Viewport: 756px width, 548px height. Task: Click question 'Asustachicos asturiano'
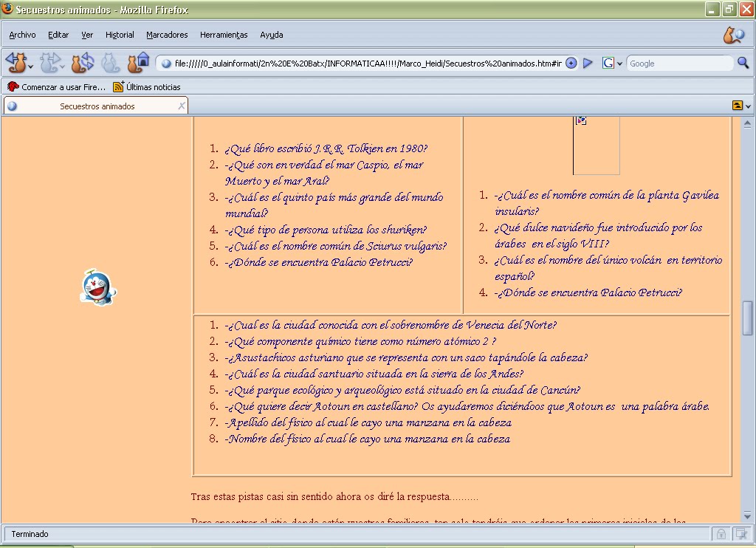(406, 358)
